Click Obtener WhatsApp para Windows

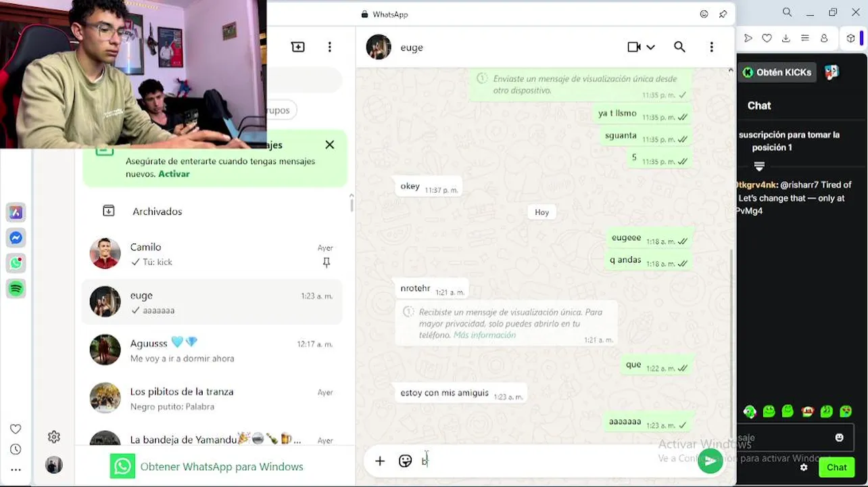point(207,467)
